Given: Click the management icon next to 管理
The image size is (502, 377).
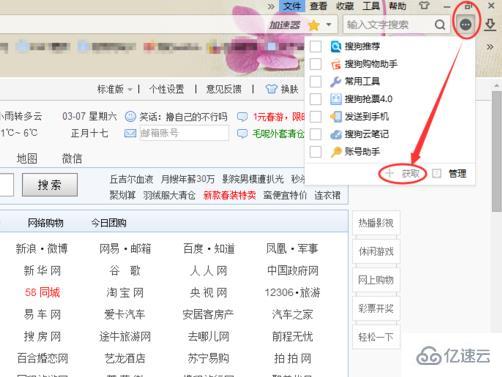Looking at the screenshot, I should click(437, 173).
